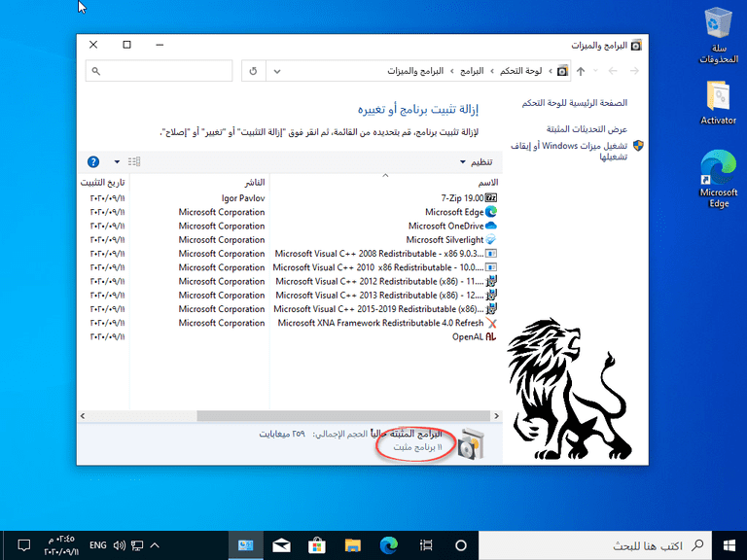
Task: Select the XNA Framework Redistributable icon
Action: (x=490, y=323)
